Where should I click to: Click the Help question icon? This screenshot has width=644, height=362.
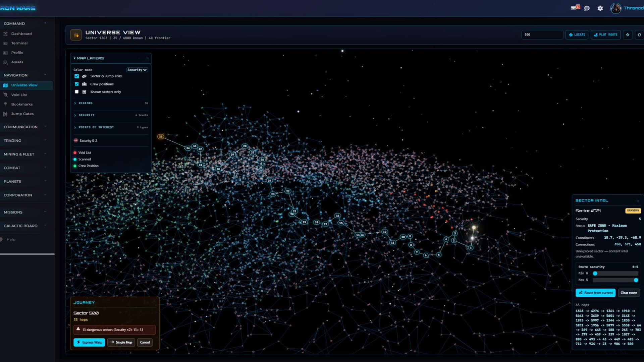pyautogui.click(x=1, y=240)
